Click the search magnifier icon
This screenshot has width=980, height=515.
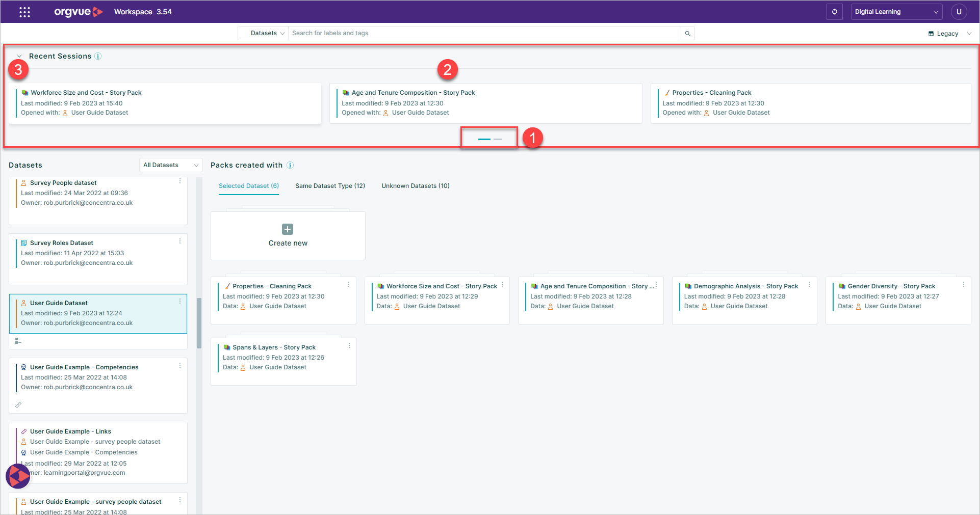coord(687,34)
